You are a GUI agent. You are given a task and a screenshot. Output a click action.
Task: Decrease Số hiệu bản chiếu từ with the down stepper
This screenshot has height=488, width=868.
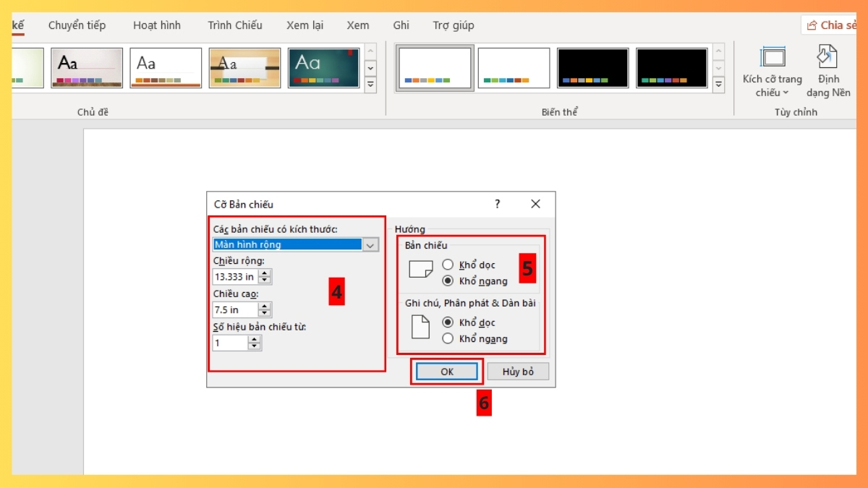click(254, 346)
